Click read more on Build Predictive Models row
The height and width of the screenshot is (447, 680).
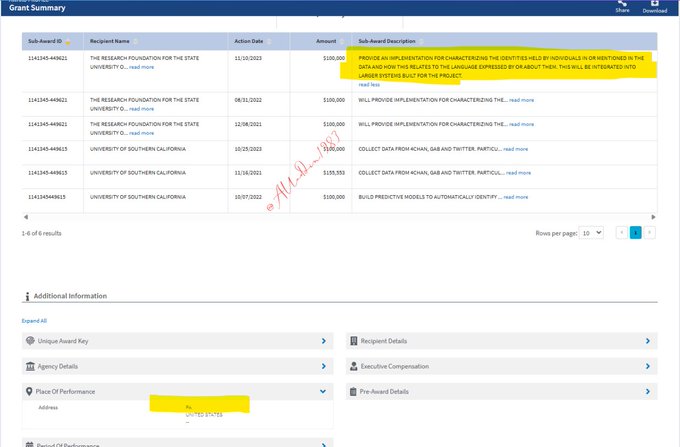516,197
